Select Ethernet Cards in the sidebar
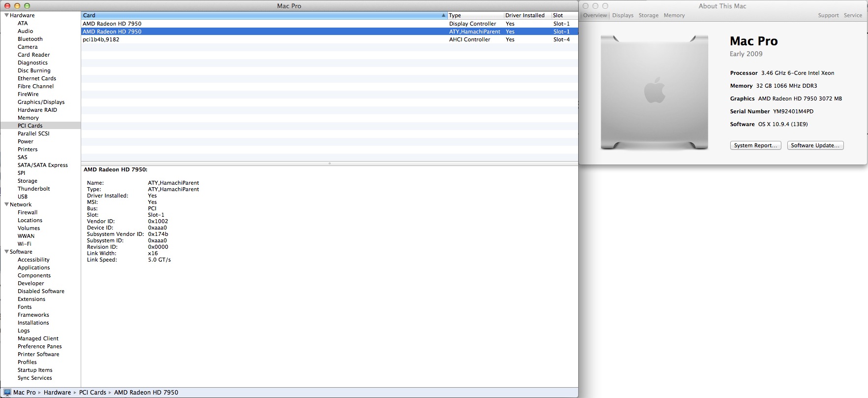 (37, 78)
